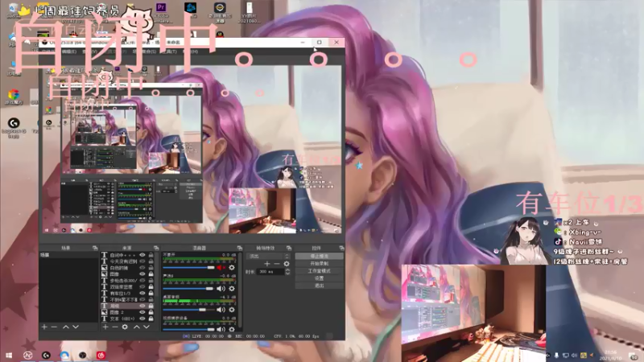Toggle lock on 有车位1/3 source
Viewport: 644px width, 362px height.
tap(151, 293)
